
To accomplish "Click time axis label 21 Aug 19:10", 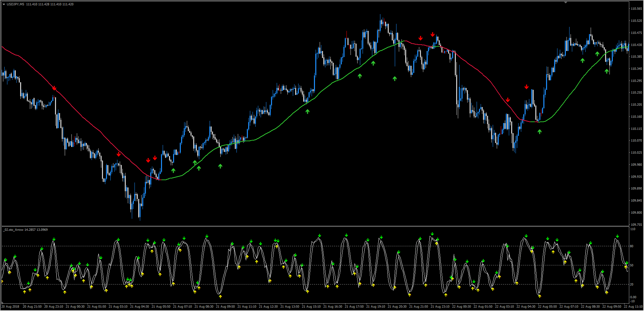I will point(376,307).
